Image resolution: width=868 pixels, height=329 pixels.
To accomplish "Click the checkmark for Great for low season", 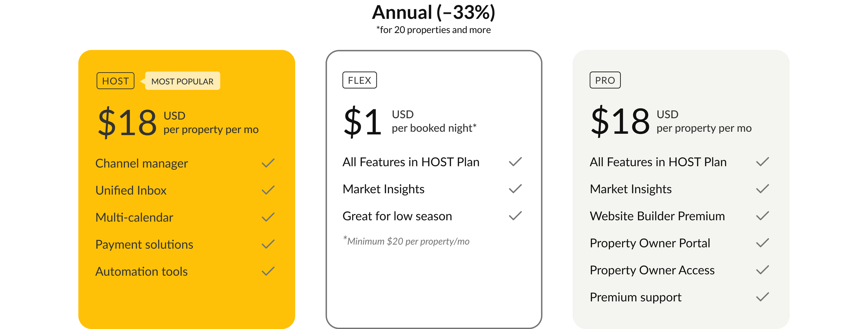I will point(515,216).
